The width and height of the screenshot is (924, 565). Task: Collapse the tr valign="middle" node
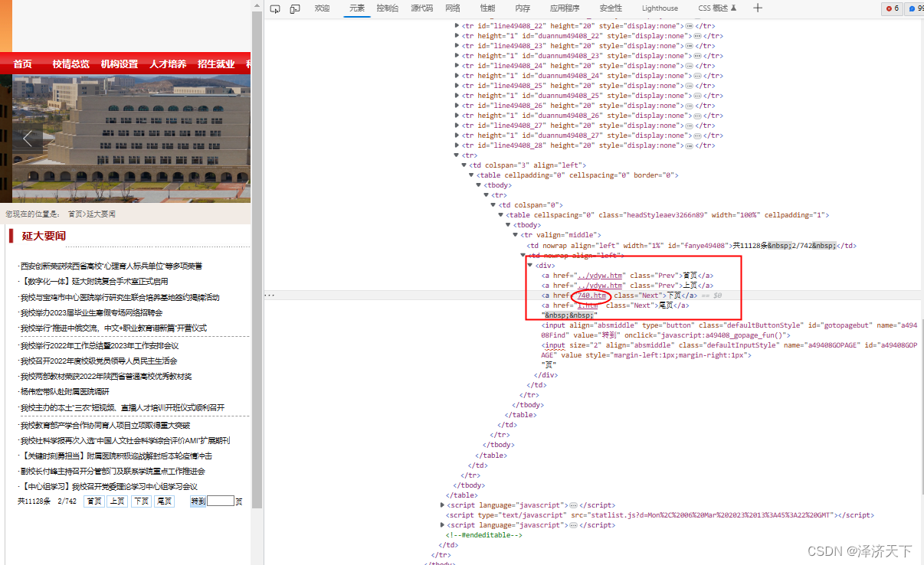tap(516, 235)
